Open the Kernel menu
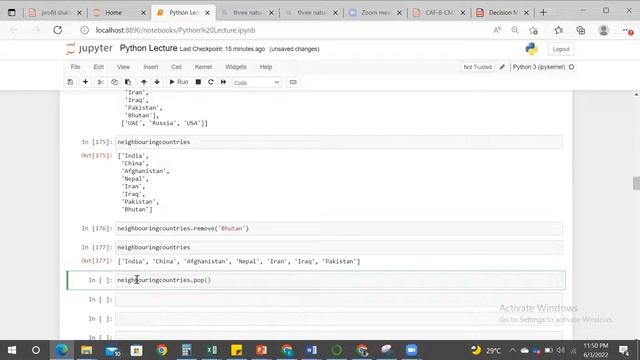The width and height of the screenshot is (640, 360). click(203, 67)
